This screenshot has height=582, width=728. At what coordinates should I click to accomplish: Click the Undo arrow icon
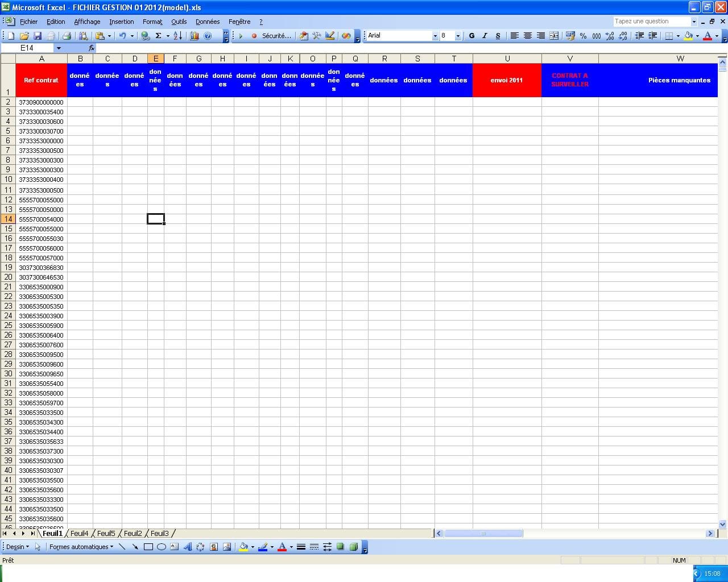click(x=122, y=36)
